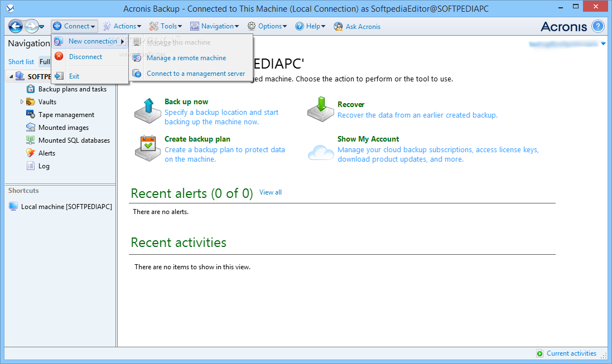Click the Manage a remote machine icon
Screen dimensions: 612x364
(x=137, y=58)
